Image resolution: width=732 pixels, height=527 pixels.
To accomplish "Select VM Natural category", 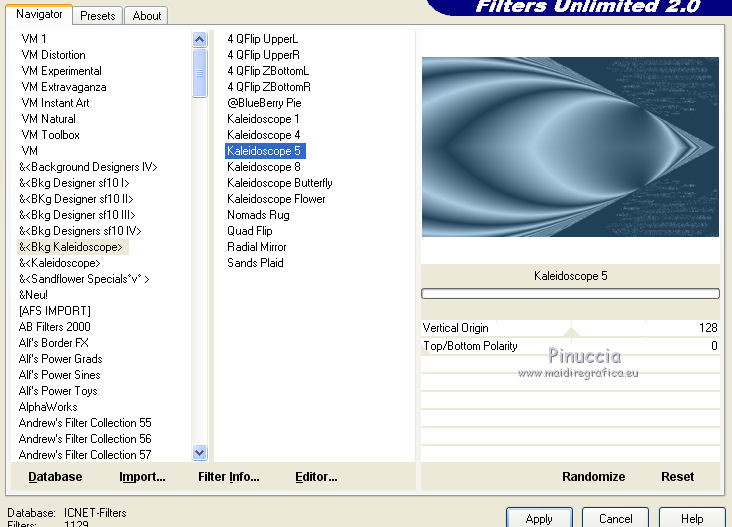I will [49, 119].
